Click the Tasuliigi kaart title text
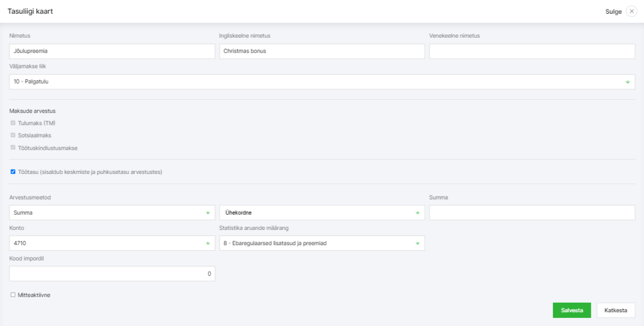 click(x=30, y=11)
